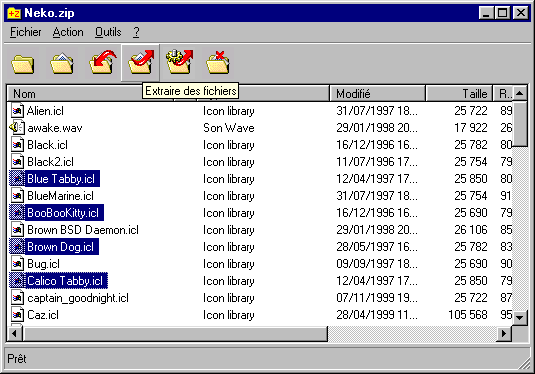Sort by the R.. ratio column header
The height and width of the screenshot is (374, 535).
tap(503, 93)
